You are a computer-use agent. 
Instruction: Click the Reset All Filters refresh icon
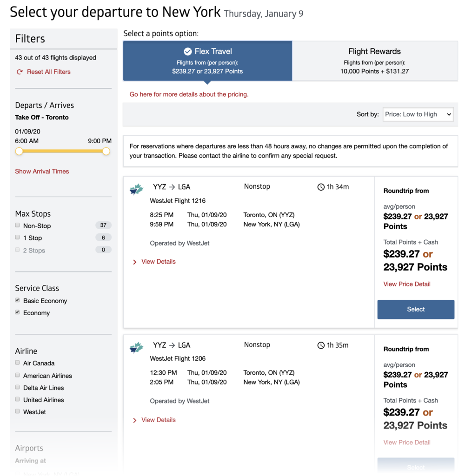(x=20, y=72)
